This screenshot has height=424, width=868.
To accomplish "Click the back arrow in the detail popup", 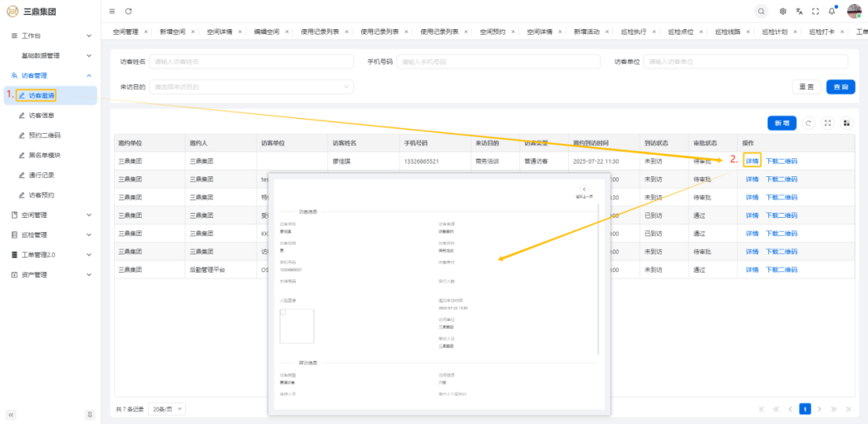I will [584, 190].
